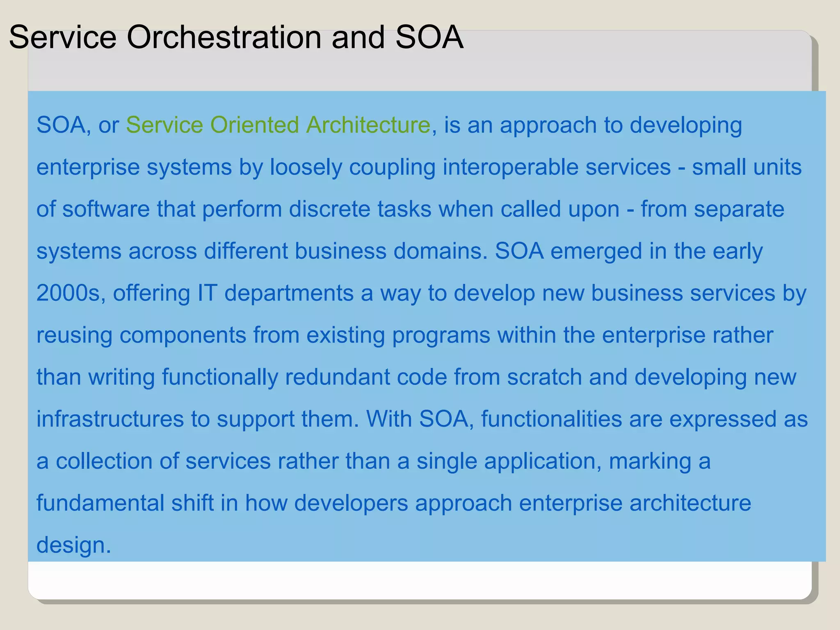840x630 pixels.
Task: Click the phrase 'collection of services'
Action: point(163,461)
